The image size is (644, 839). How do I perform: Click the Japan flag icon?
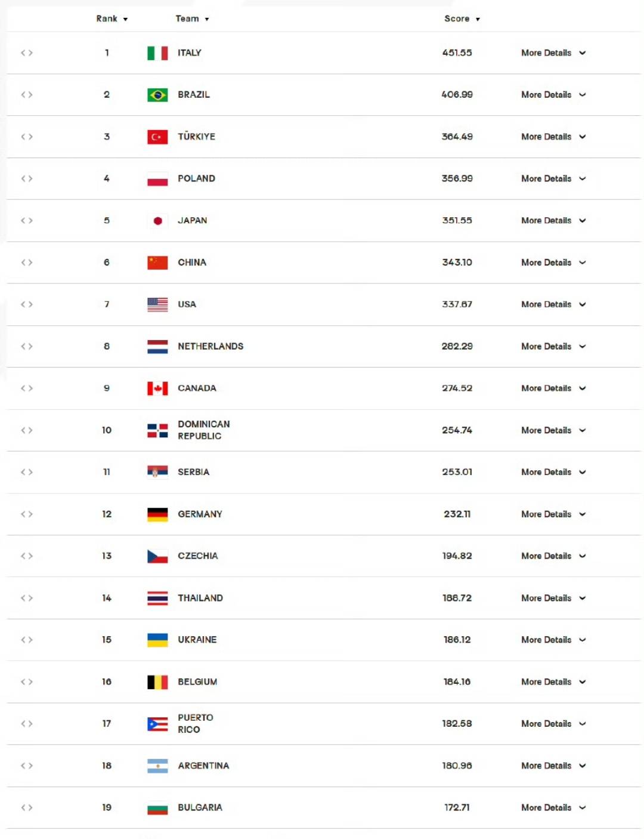click(x=157, y=221)
